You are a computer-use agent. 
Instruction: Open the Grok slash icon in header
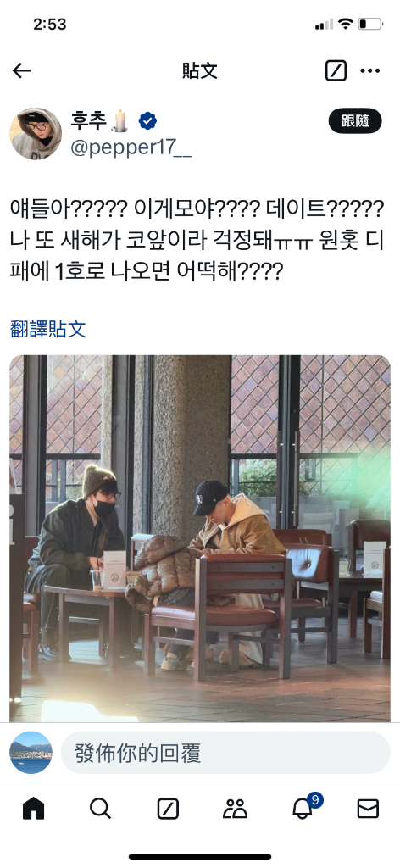point(336,70)
